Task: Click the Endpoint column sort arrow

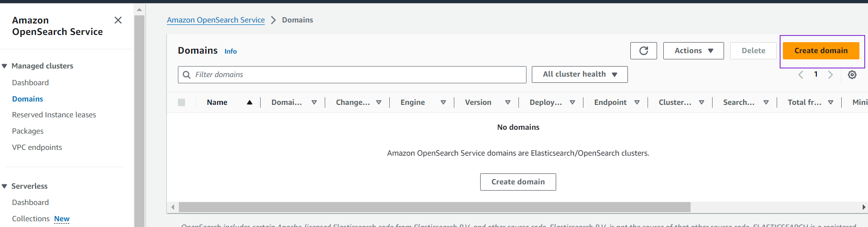Action: pyautogui.click(x=637, y=102)
